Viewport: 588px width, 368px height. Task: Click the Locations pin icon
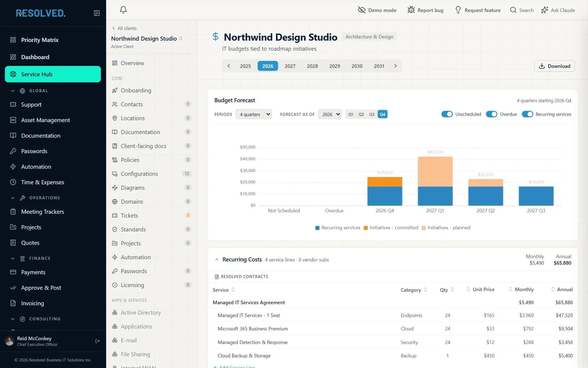point(115,118)
